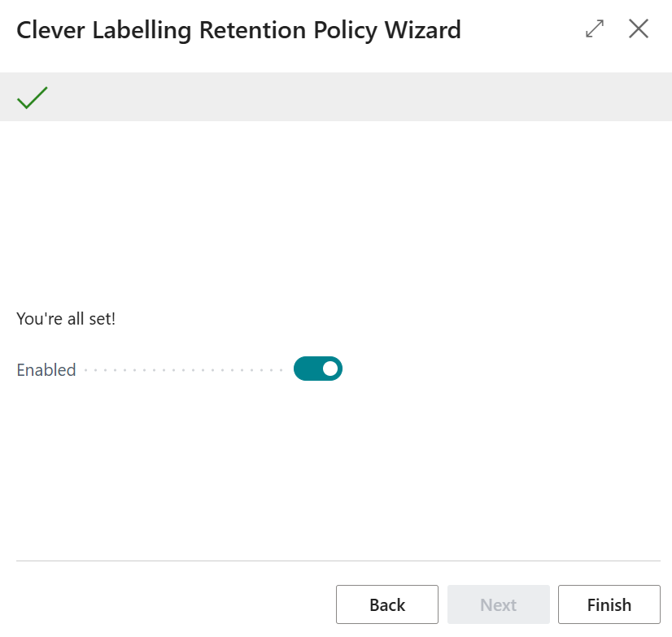The width and height of the screenshot is (672, 637).
Task: Click the diagonal resize arrow near the title
Action: [594, 28]
